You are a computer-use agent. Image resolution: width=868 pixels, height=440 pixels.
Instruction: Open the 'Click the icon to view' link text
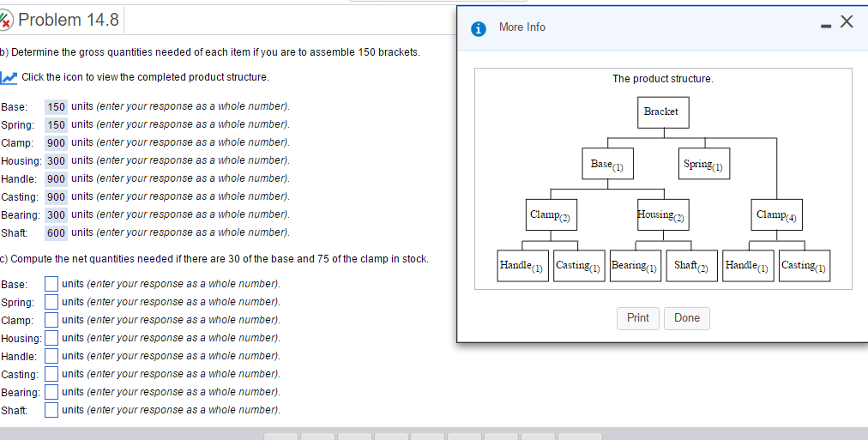145,77
